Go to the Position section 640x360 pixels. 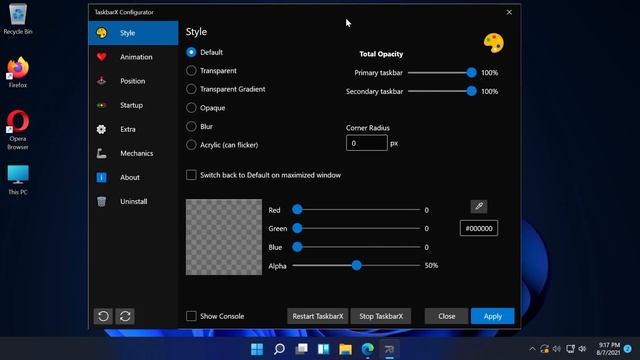click(x=133, y=81)
